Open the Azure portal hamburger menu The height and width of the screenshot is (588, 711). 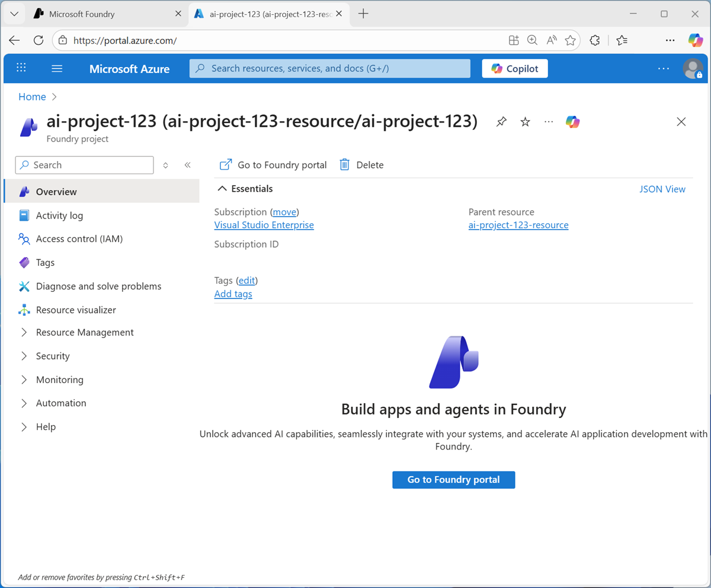tap(57, 68)
